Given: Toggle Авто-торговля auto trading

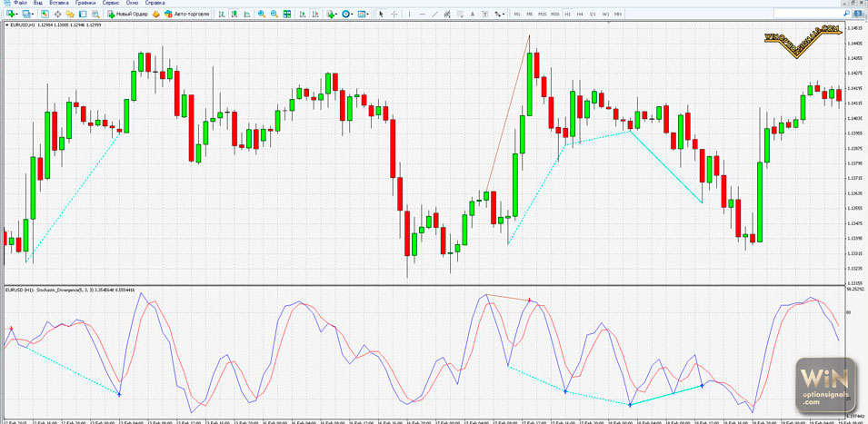Looking at the screenshot, I should click(187, 15).
